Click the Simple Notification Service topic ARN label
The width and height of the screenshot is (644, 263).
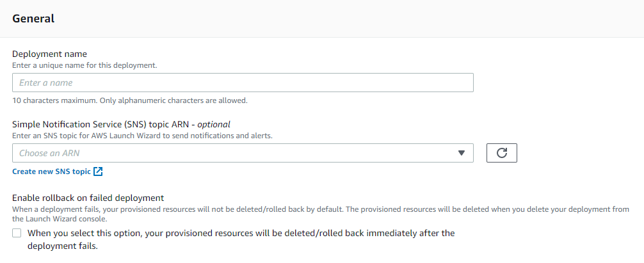click(121, 124)
